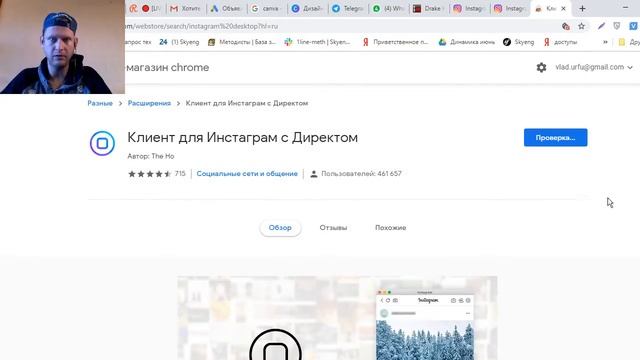Open the 1line-meth | Skyeng bookmark
The height and width of the screenshot is (360, 640).
pos(317,42)
